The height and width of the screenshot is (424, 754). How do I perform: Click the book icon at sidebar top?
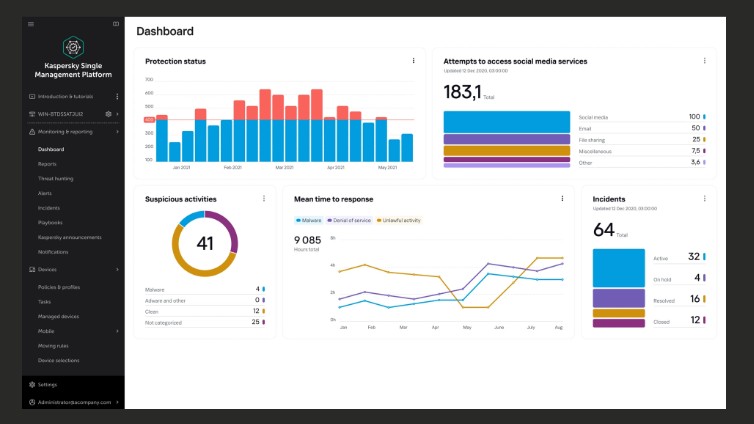[x=116, y=23]
